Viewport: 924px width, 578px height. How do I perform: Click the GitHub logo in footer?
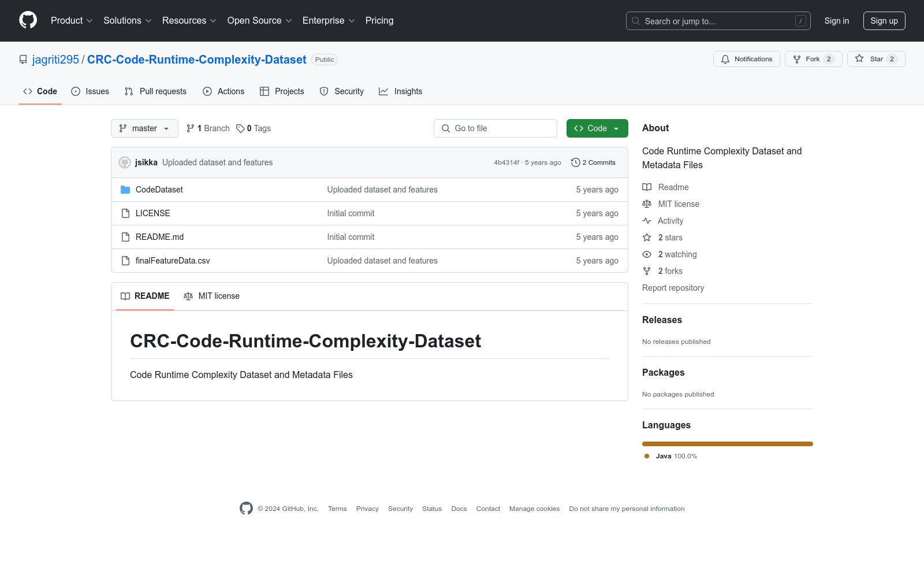tap(246, 508)
